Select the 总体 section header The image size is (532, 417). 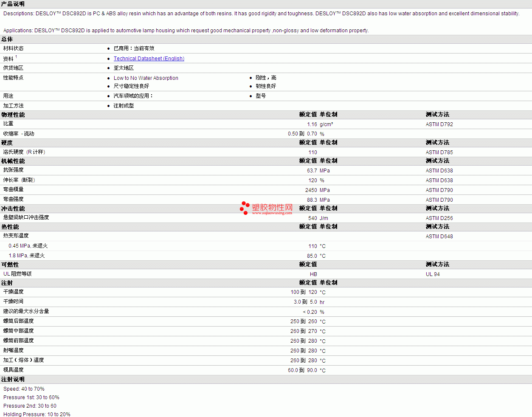point(7,39)
